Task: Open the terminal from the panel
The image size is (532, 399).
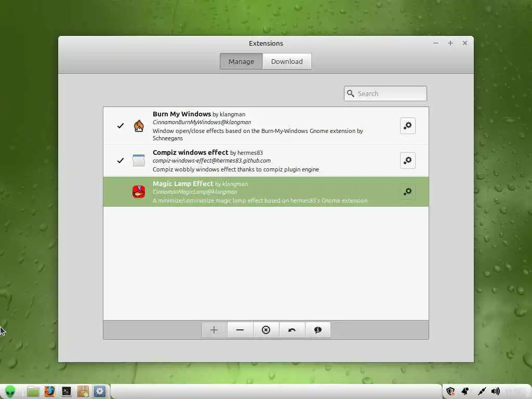Action: click(66, 392)
